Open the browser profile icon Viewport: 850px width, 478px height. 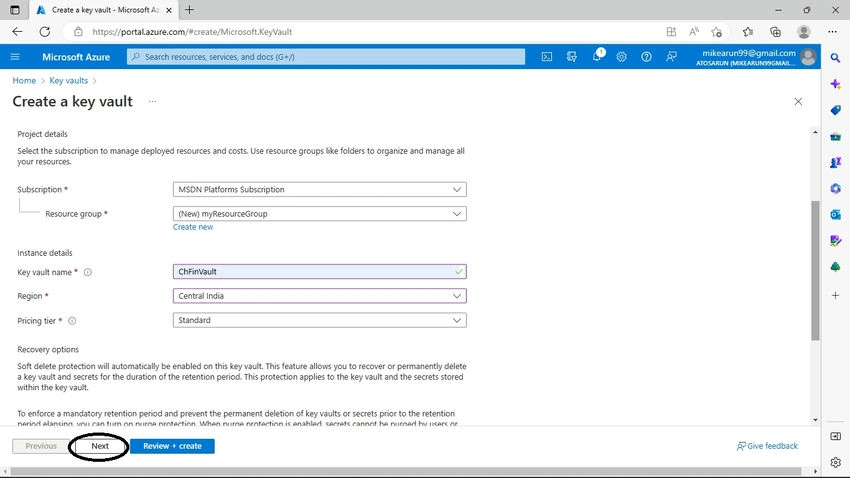[x=804, y=32]
